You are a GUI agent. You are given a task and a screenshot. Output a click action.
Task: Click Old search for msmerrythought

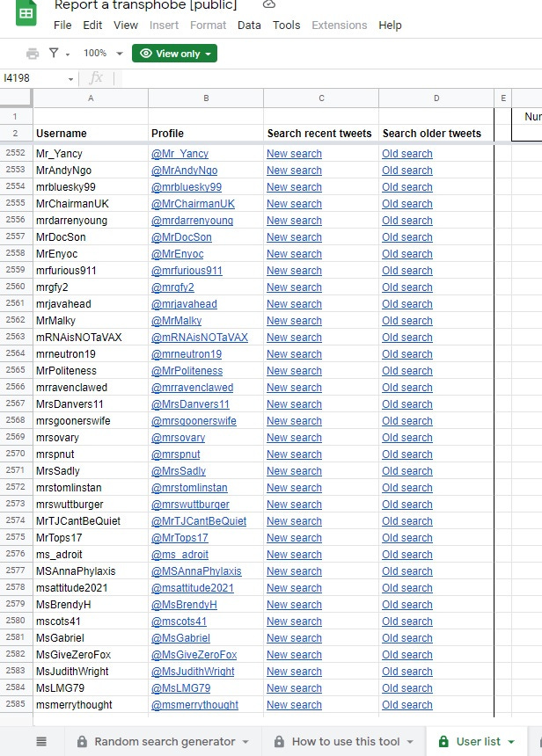pos(406,704)
